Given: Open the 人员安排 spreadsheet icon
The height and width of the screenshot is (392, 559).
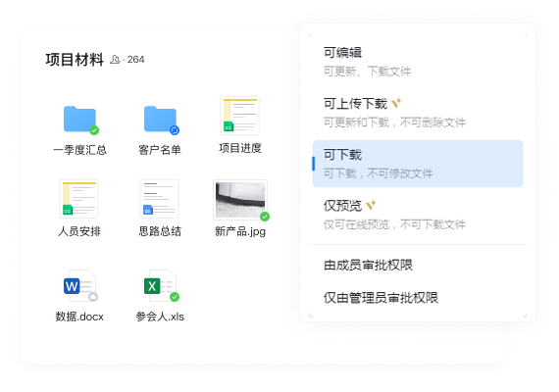Looking at the screenshot, I should tap(79, 199).
